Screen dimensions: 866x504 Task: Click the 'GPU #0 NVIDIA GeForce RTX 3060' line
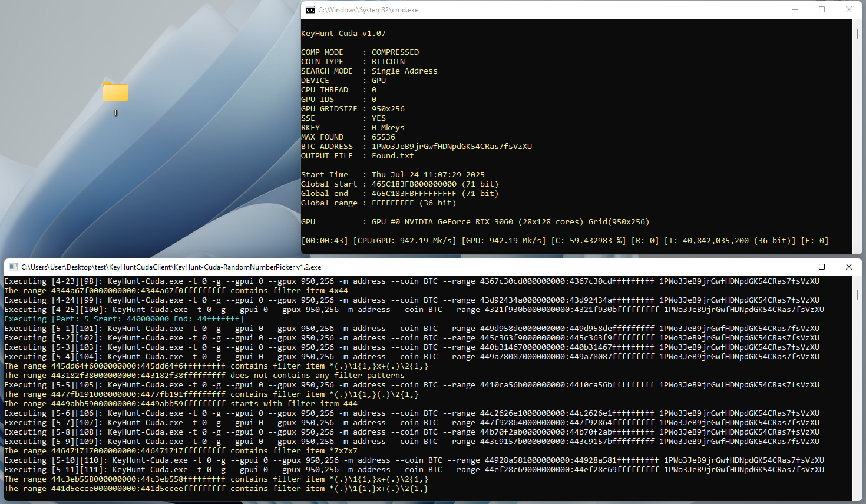pyautogui.click(x=475, y=222)
